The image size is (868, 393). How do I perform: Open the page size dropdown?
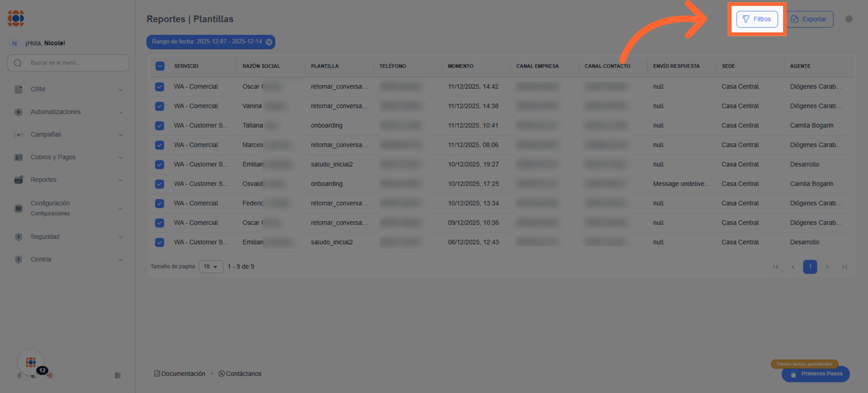(211, 267)
